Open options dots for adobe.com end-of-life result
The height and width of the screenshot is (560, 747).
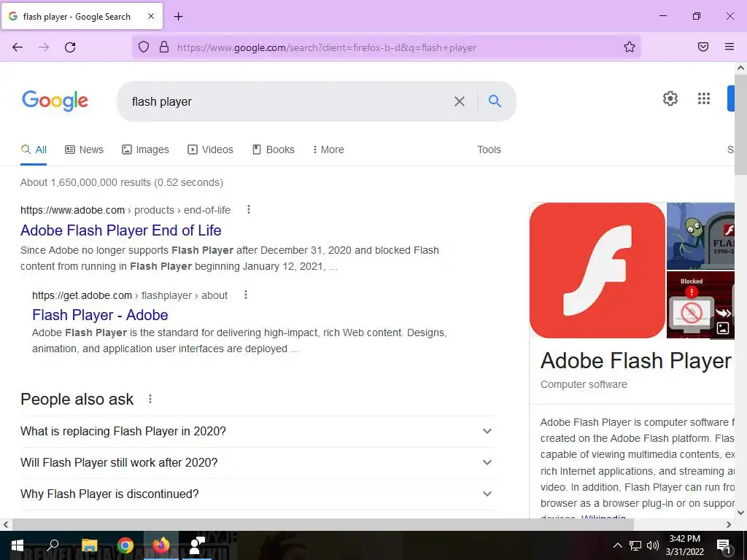point(249,209)
